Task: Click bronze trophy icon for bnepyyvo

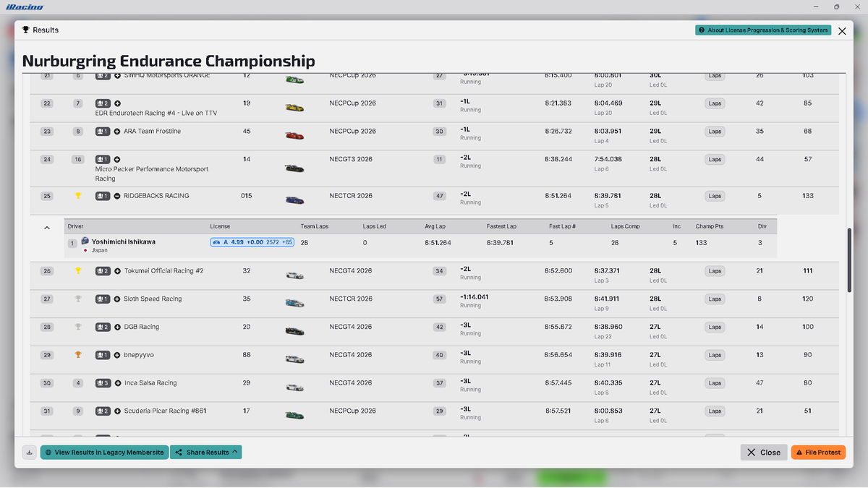Action: coord(78,355)
